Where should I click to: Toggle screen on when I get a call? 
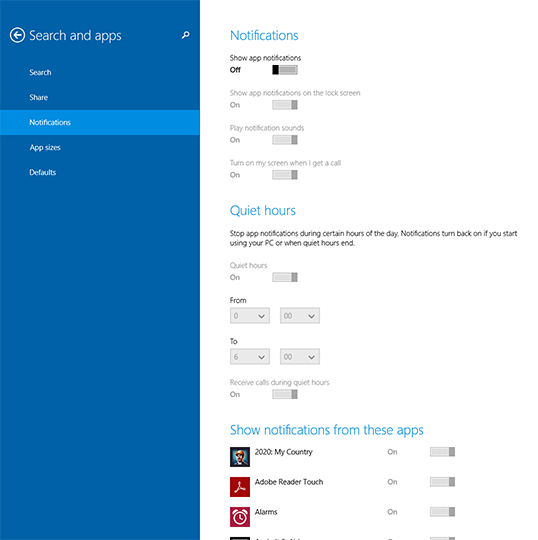point(285,175)
